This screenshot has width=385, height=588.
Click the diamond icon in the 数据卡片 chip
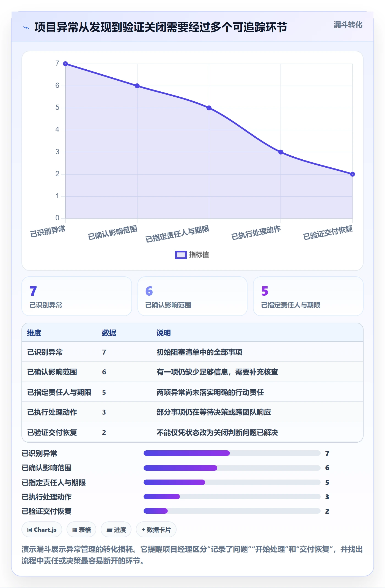point(143,530)
